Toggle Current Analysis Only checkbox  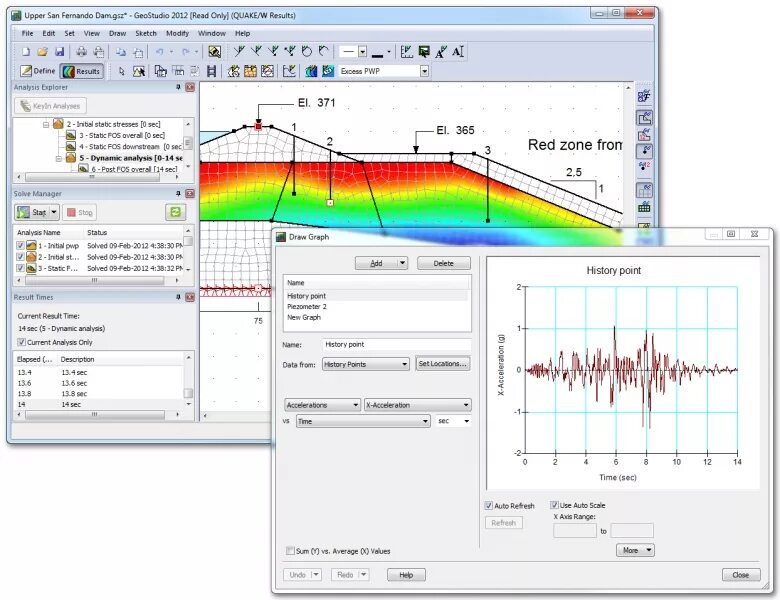click(x=21, y=342)
